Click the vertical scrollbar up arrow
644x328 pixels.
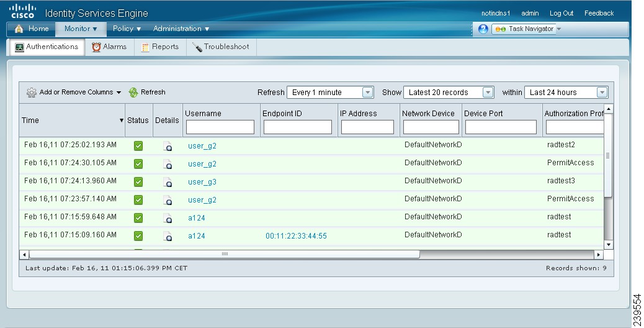point(609,109)
